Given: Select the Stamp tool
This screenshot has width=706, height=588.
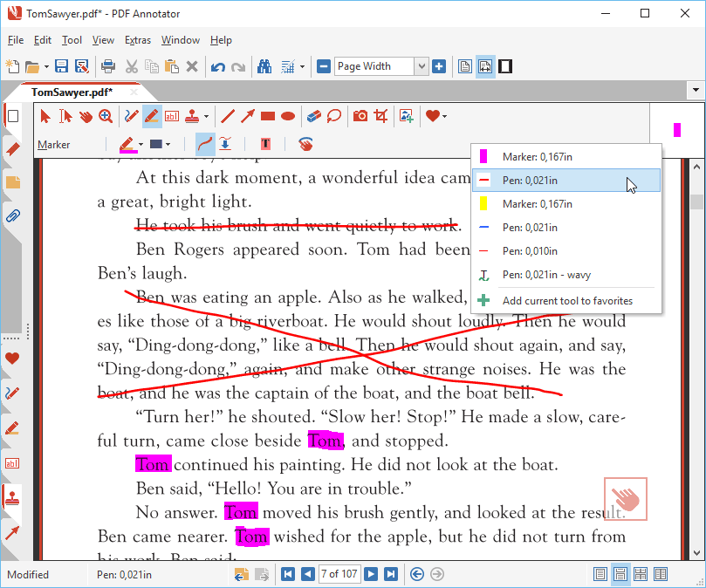Looking at the screenshot, I should [192, 117].
